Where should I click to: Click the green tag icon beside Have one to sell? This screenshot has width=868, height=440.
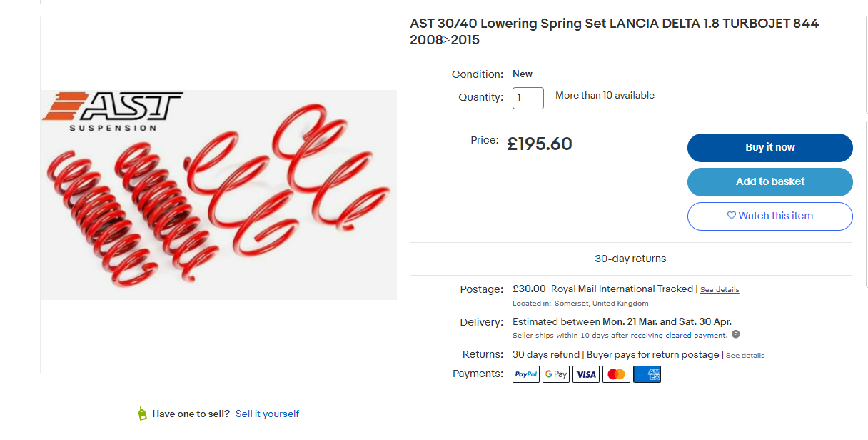(142, 414)
